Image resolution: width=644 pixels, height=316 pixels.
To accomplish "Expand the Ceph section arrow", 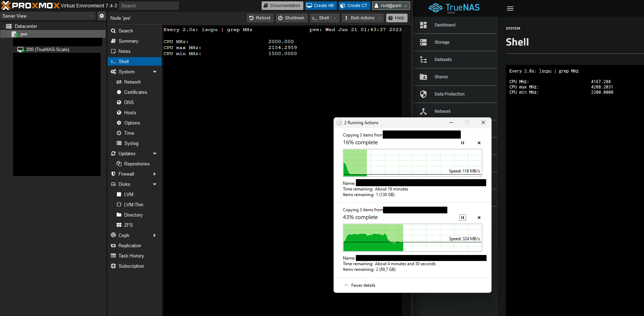I will (x=155, y=236).
